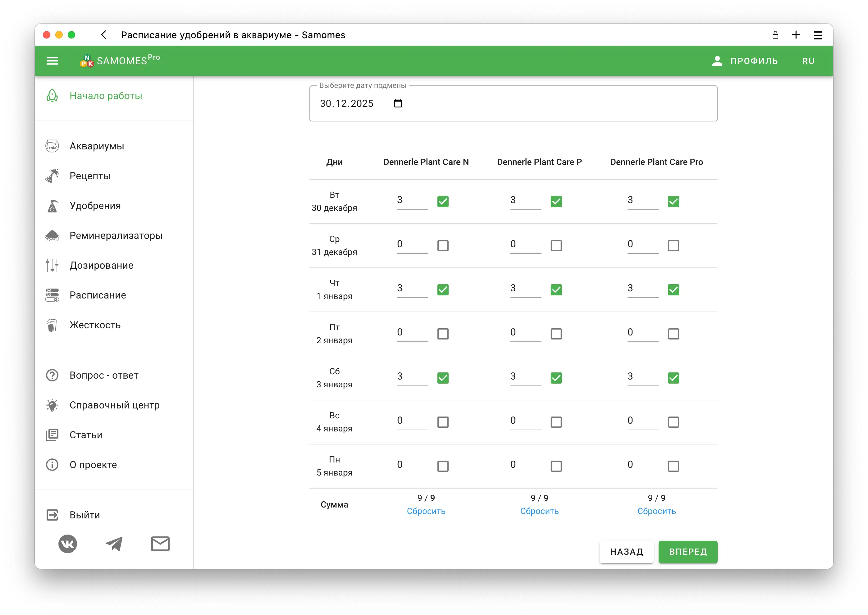The width and height of the screenshot is (868, 615).
Task: Open the Profile account menu
Action: pyautogui.click(x=745, y=61)
